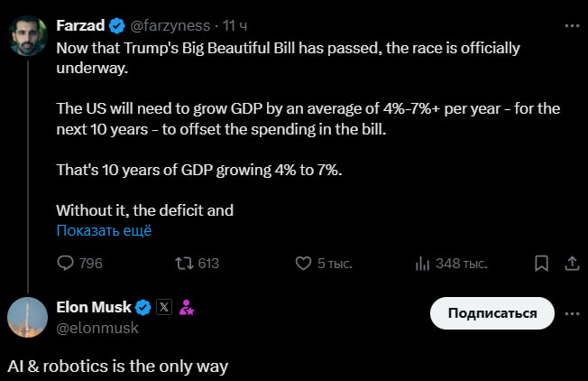Click Elon Musk's rocket avatar
Image resolution: width=588 pixels, height=381 pixels.
[x=28, y=317]
